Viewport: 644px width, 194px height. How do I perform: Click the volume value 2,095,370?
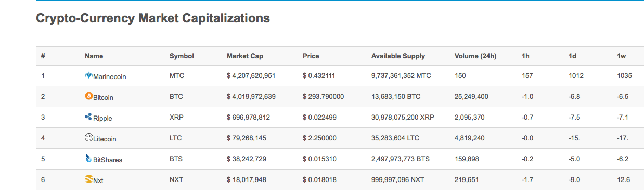470,117
